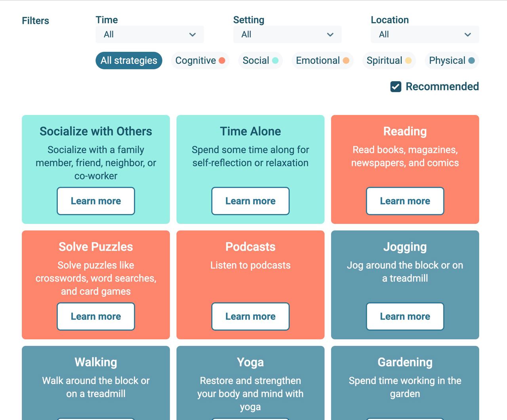Click the orange dot on Emotional filter
507x420 pixels.
coord(346,61)
